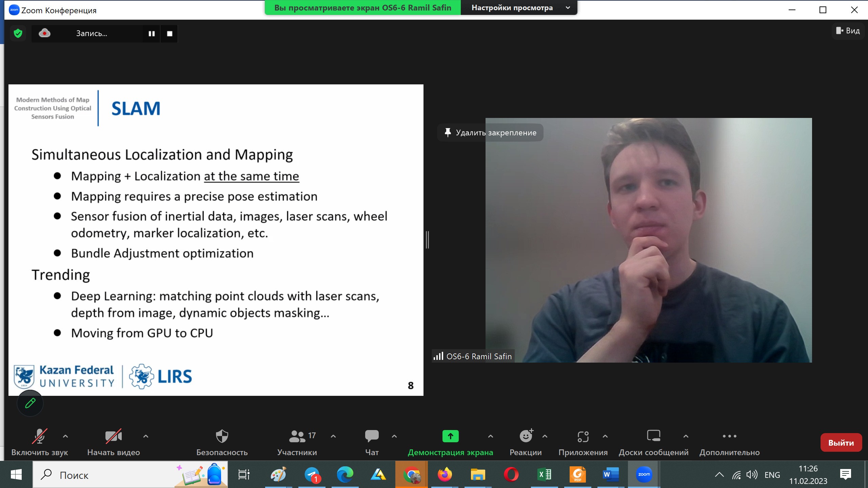Click the green annotation pencil icon

pyautogui.click(x=30, y=403)
